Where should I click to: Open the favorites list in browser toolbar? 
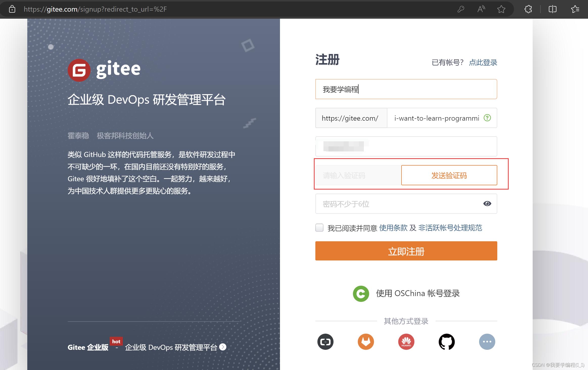coord(575,9)
